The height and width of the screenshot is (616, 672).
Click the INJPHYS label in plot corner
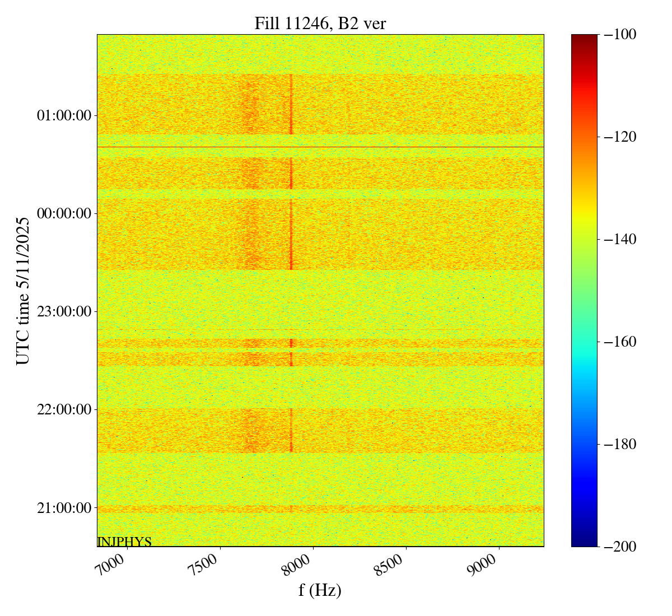(x=124, y=542)
